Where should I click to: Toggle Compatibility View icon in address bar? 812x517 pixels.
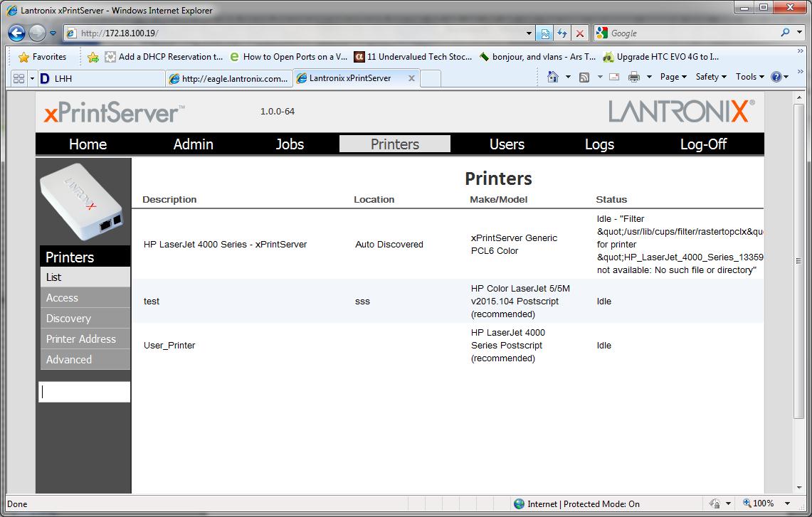pyautogui.click(x=545, y=33)
